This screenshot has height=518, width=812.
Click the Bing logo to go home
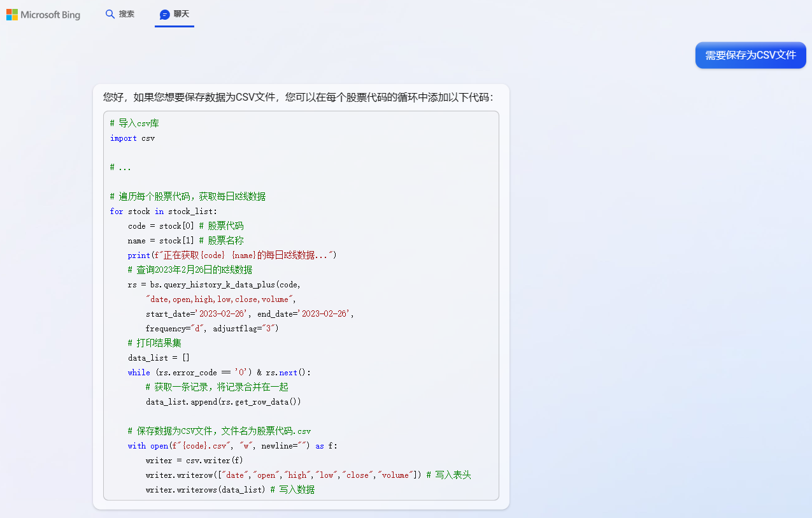pos(43,14)
